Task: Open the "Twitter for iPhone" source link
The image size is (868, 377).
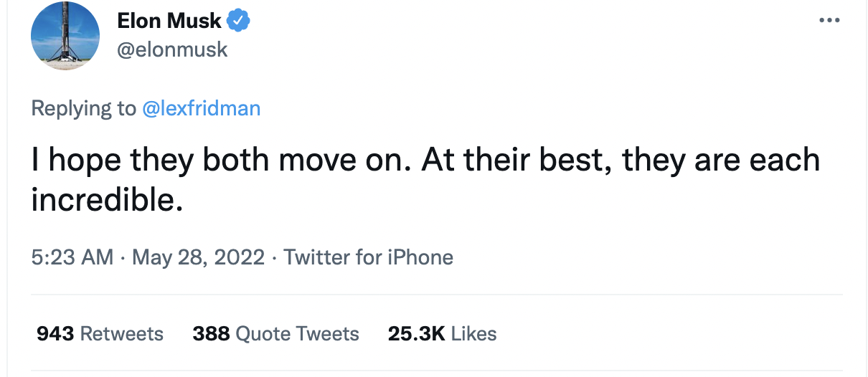Action: pyautogui.click(x=369, y=257)
